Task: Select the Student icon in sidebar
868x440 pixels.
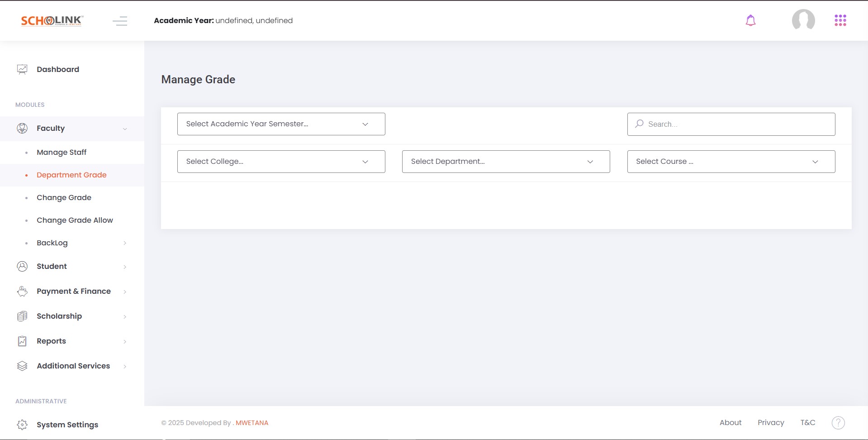Action: [22, 266]
